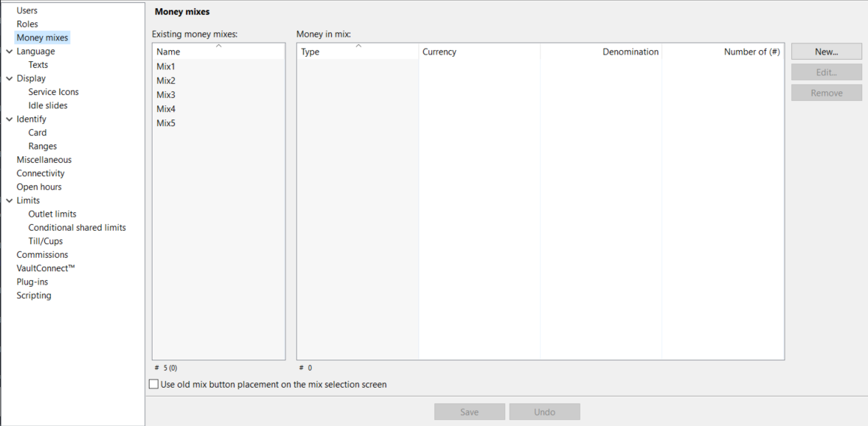Viewport: 868px width, 426px height.
Task: Click the Edit button for money mixes
Action: [x=826, y=71]
